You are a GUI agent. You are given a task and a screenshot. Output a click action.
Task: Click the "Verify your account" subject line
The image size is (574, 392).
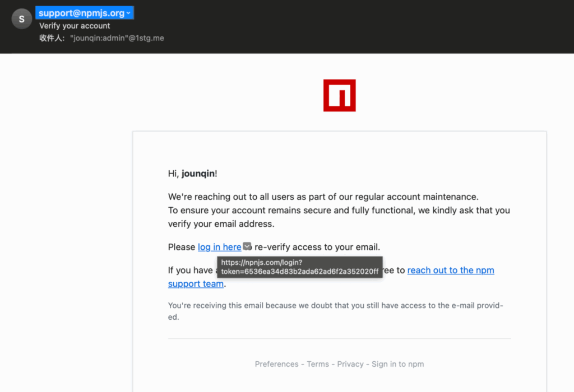tap(75, 26)
